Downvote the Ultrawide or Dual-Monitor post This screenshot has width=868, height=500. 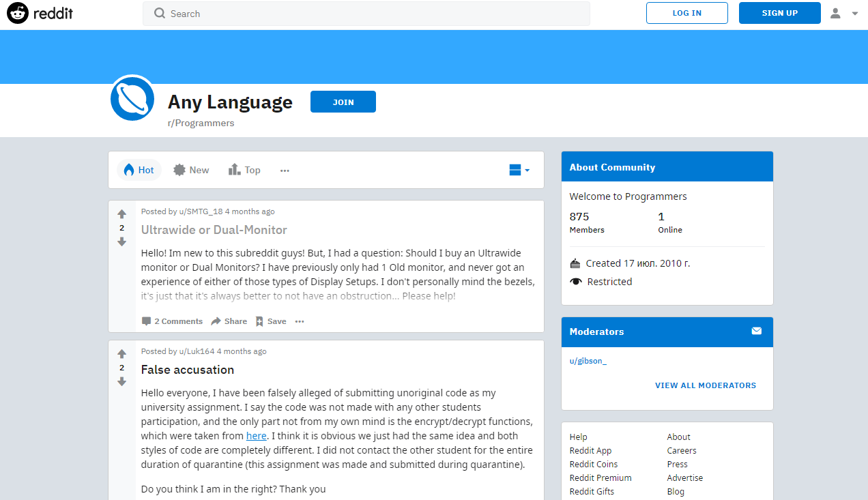point(121,242)
